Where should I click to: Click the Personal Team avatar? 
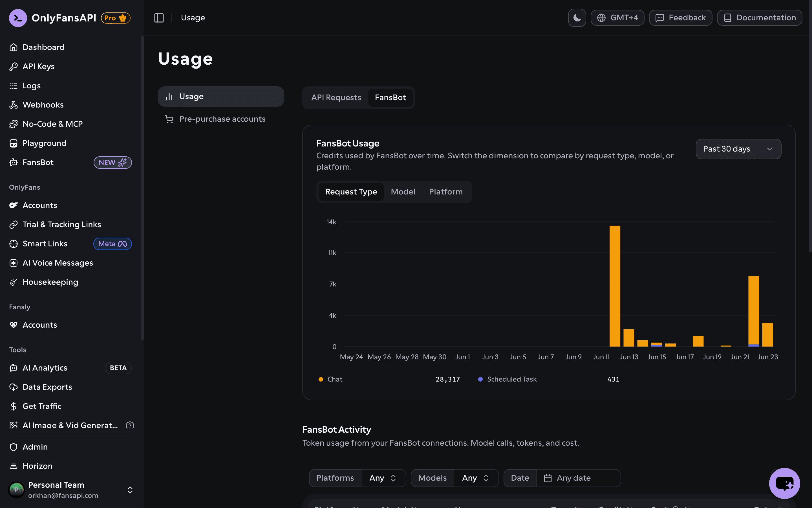click(16, 490)
